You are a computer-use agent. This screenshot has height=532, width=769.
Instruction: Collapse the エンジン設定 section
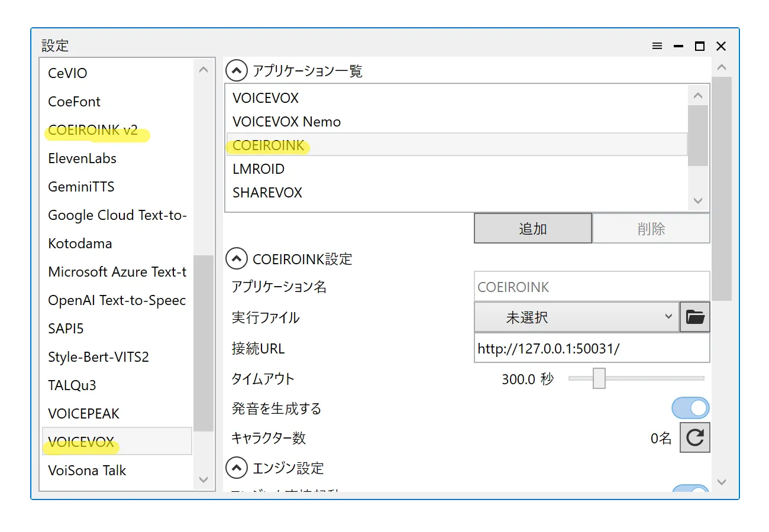pyautogui.click(x=237, y=468)
